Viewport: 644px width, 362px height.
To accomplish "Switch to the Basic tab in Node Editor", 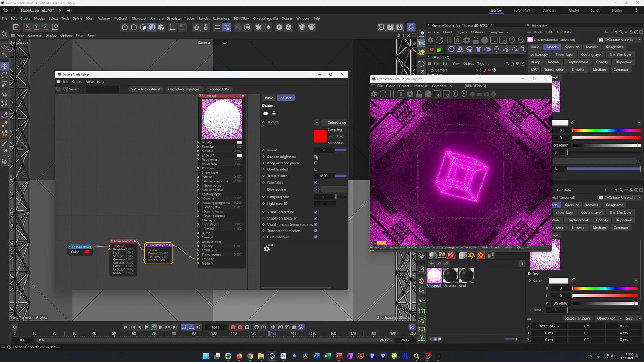I will tap(269, 98).
